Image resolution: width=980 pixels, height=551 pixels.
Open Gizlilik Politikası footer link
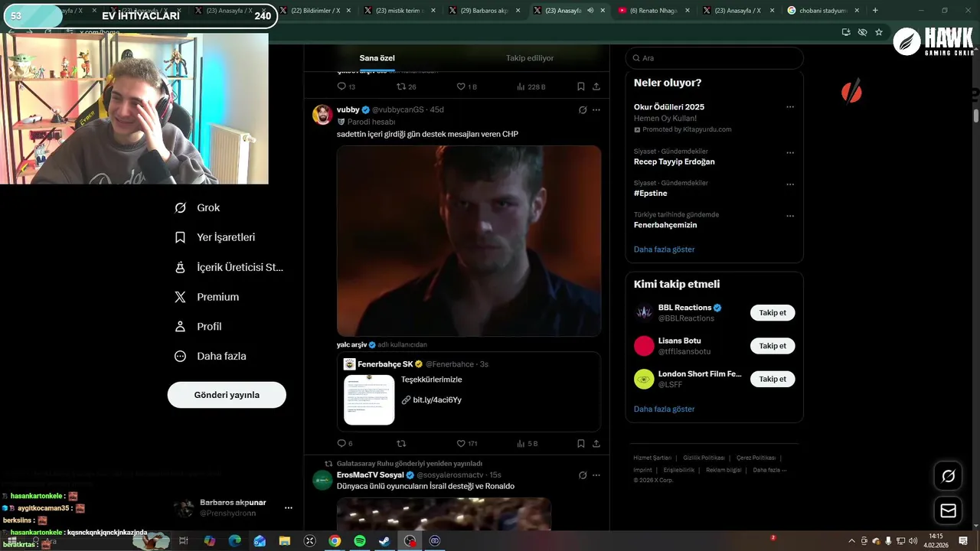point(704,458)
